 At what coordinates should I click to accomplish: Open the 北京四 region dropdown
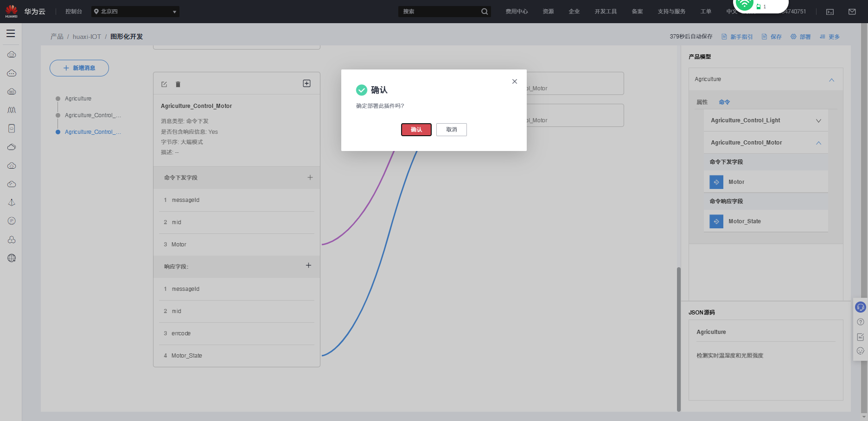click(x=135, y=12)
